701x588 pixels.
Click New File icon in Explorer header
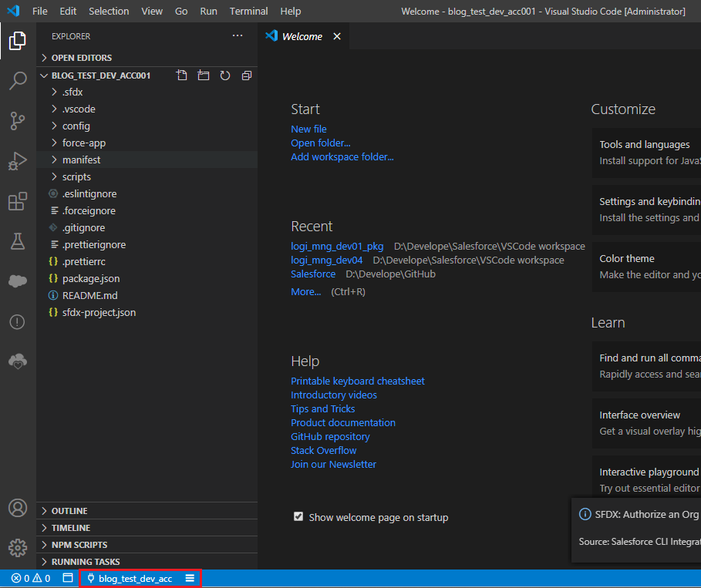click(x=181, y=76)
